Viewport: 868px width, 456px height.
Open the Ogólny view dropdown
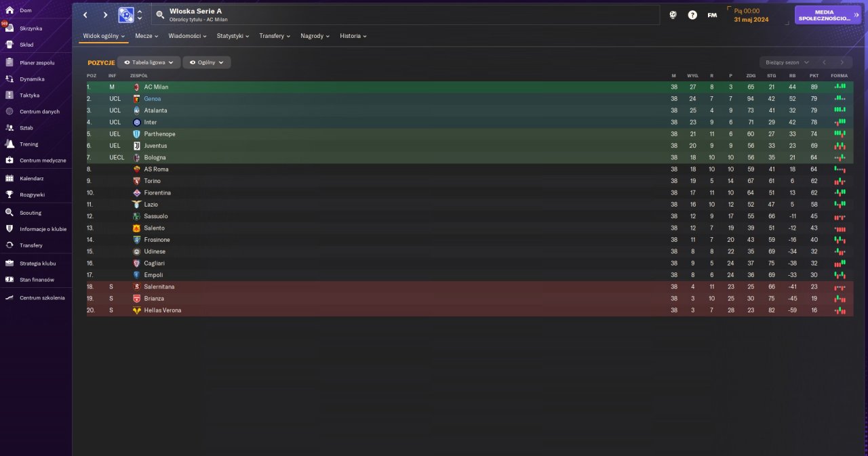coord(207,62)
